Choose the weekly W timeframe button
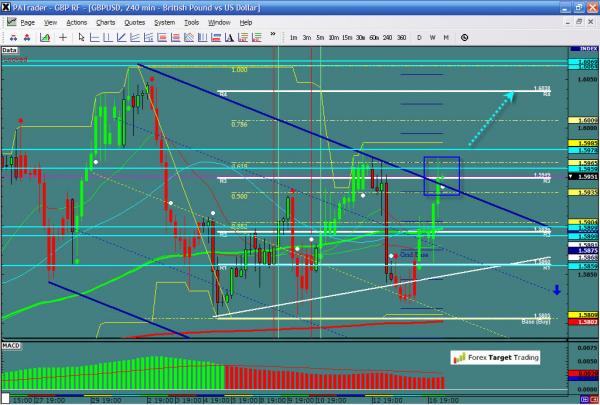 pos(432,37)
